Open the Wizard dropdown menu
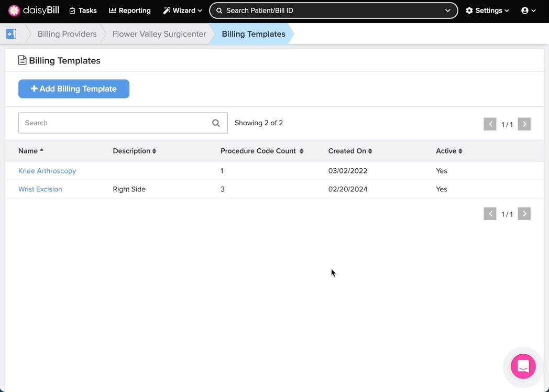 pyautogui.click(x=182, y=10)
